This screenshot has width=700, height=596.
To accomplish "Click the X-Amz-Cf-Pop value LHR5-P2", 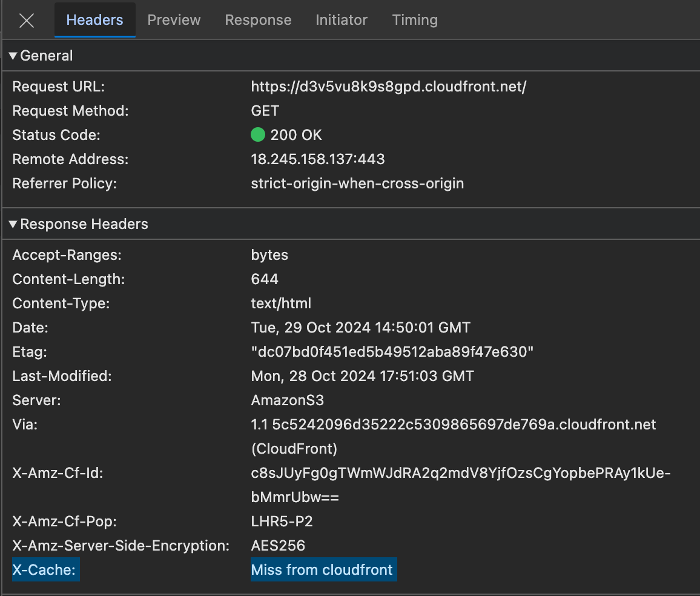I will pyautogui.click(x=282, y=521).
